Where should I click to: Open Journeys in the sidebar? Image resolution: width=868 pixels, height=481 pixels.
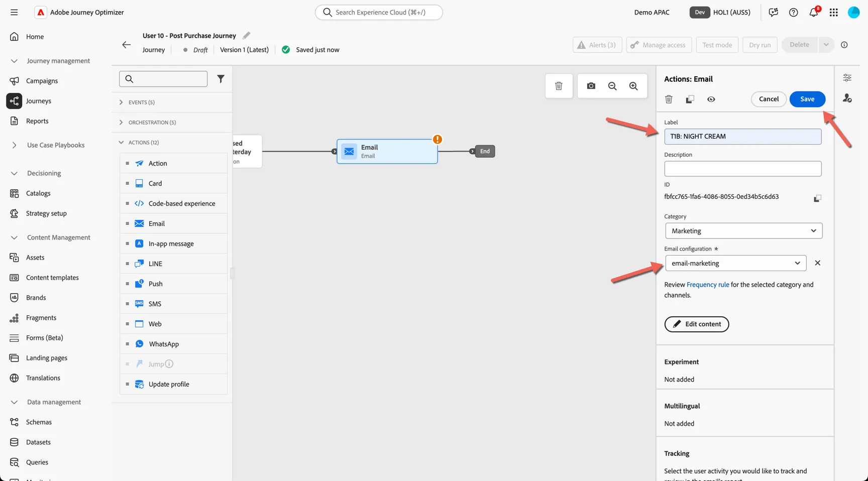point(38,101)
